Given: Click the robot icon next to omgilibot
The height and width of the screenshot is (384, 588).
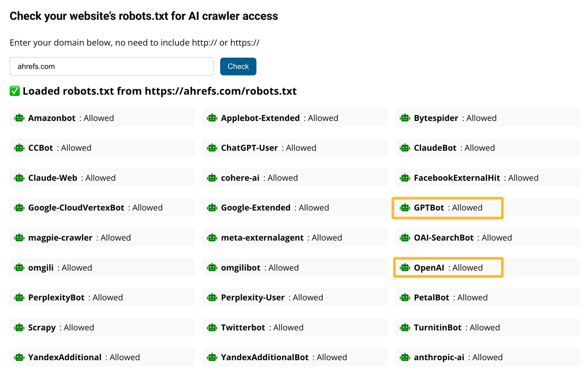Looking at the screenshot, I should pyautogui.click(x=212, y=267).
